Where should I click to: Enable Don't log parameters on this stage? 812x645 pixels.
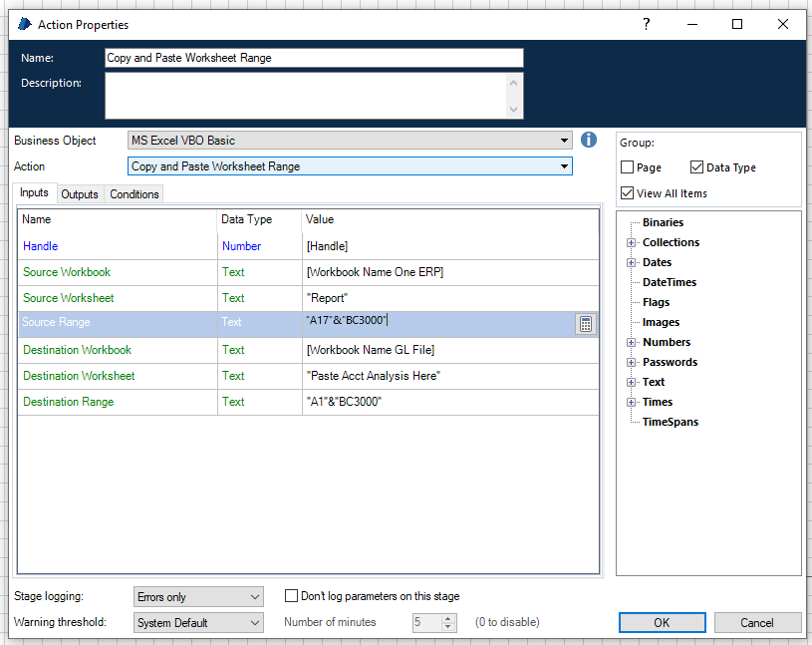pyautogui.click(x=292, y=596)
